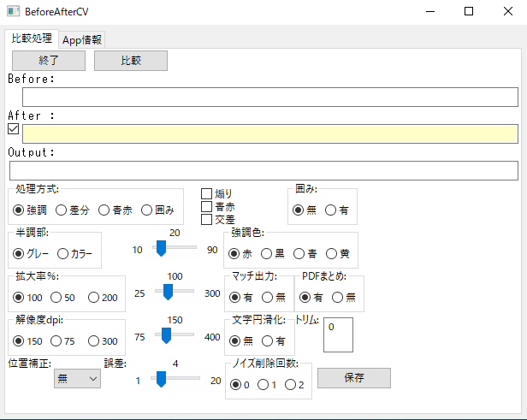Select the 比較処理 tab
The image size is (527, 420).
pos(32,39)
